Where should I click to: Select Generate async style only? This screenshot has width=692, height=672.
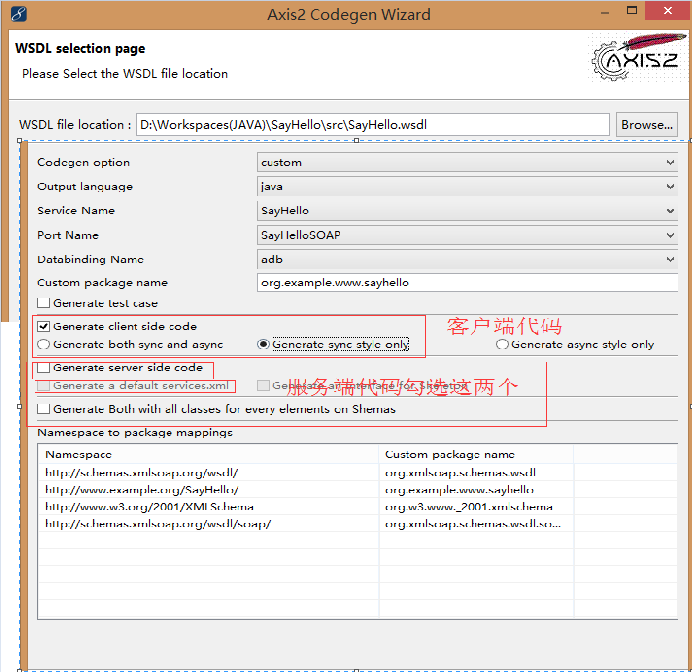click(502, 344)
